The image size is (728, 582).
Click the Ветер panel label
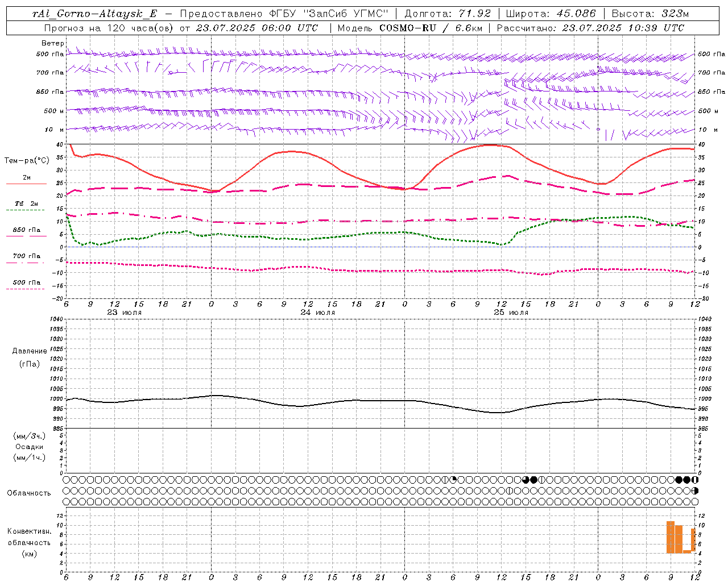52,43
